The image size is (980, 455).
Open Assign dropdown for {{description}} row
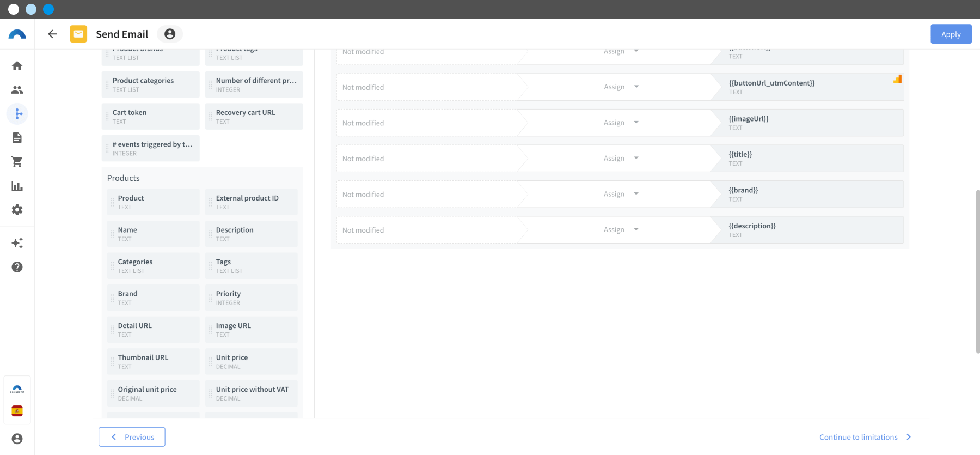click(621, 230)
